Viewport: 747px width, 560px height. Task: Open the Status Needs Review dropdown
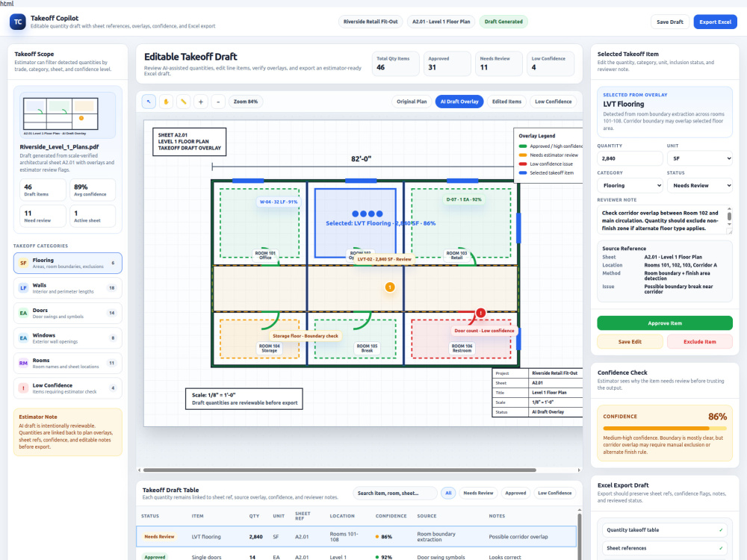(699, 186)
